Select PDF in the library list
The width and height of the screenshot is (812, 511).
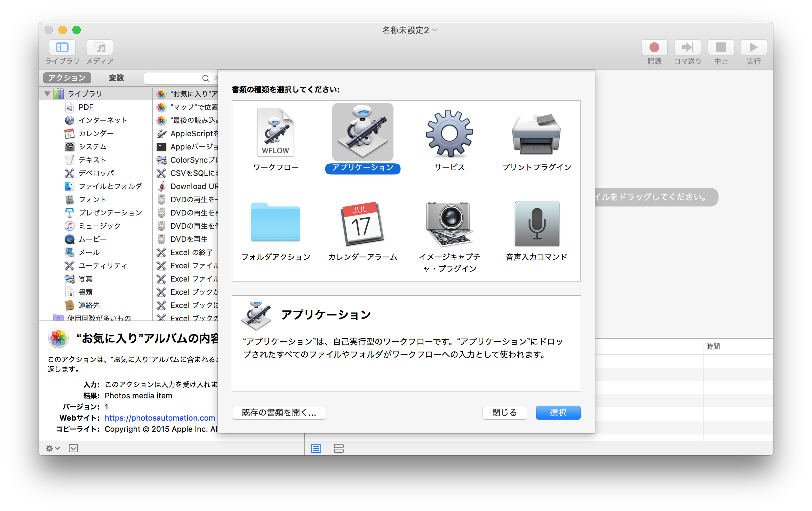pos(96,107)
